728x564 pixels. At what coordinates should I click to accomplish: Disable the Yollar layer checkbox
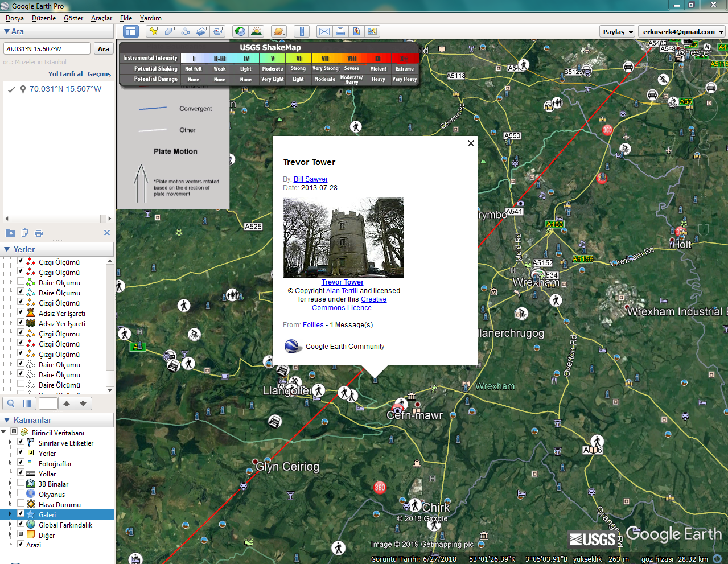click(20, 473)
